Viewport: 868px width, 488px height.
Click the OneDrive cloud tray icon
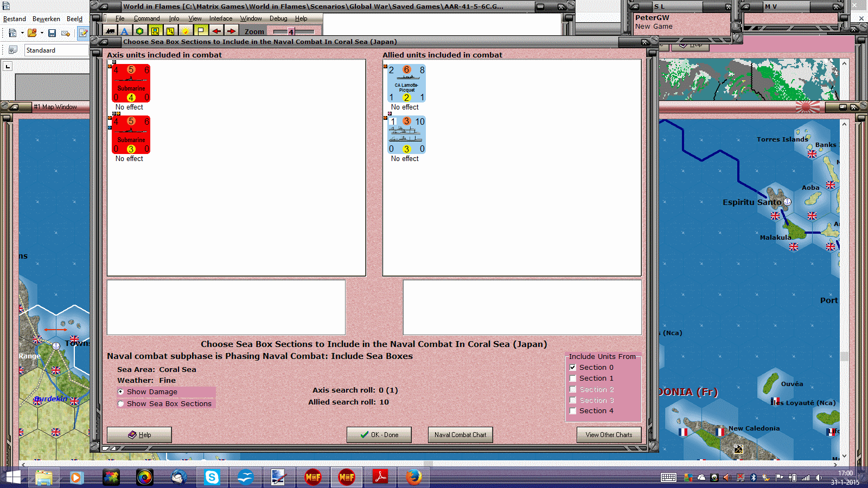coord(701,478)
